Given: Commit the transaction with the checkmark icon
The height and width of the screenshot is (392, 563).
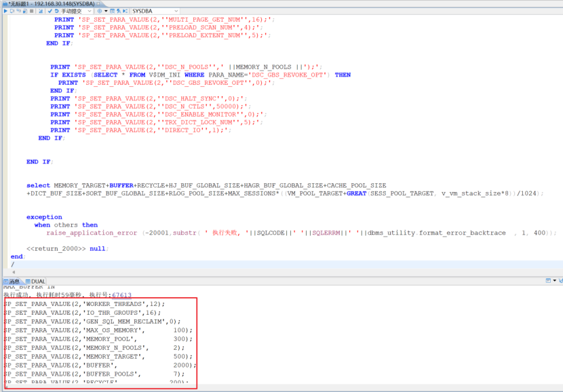Looking at the screenshot, I should [50, 11].
